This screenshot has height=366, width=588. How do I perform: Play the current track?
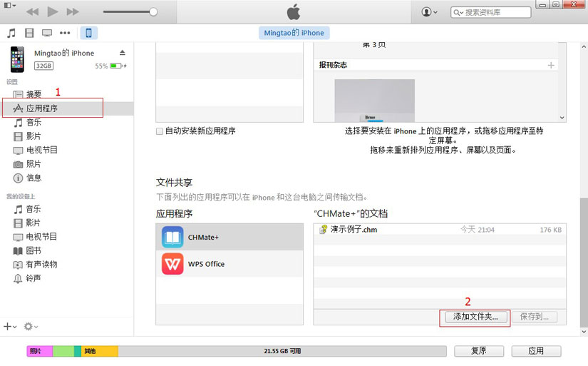[x=53, y=11]
